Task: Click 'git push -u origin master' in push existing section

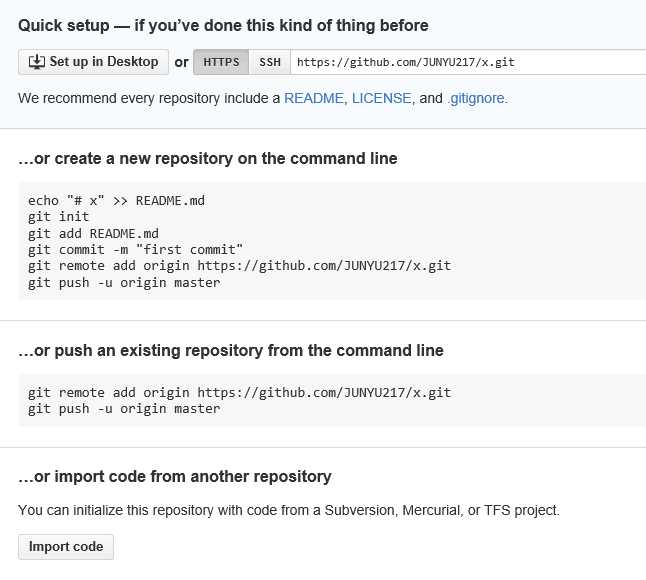Action: point(124,409)
